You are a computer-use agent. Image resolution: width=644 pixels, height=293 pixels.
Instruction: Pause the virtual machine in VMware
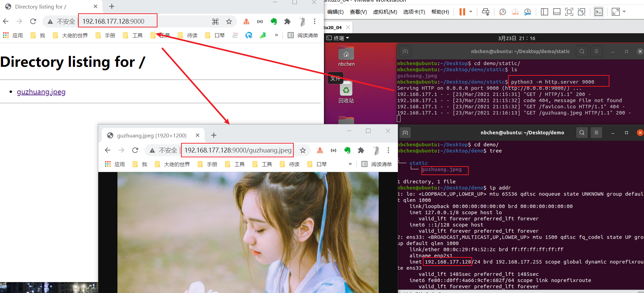coord(462,12)
